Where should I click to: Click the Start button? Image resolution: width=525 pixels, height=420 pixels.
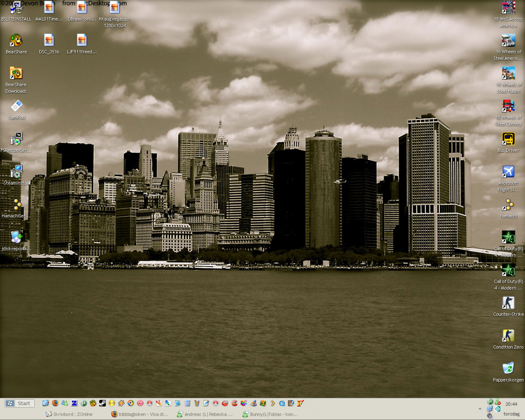[x=19, y=403]
